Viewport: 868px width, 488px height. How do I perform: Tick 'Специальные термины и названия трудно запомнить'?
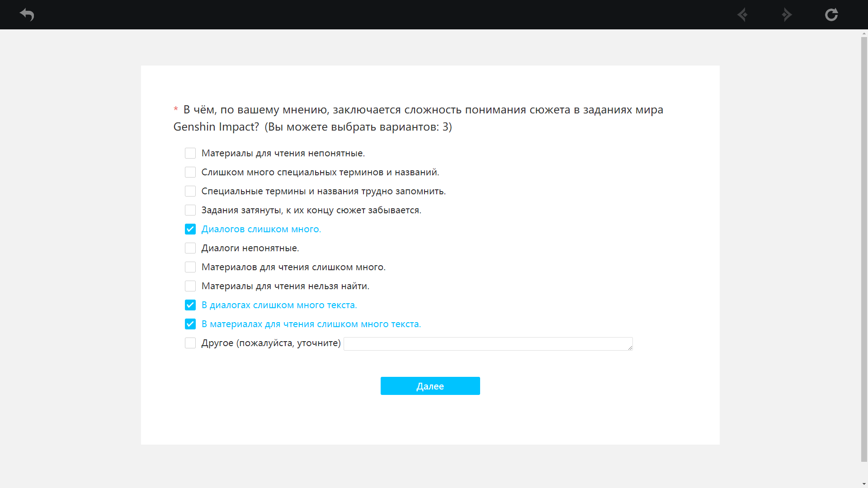[x=190, y=191]
